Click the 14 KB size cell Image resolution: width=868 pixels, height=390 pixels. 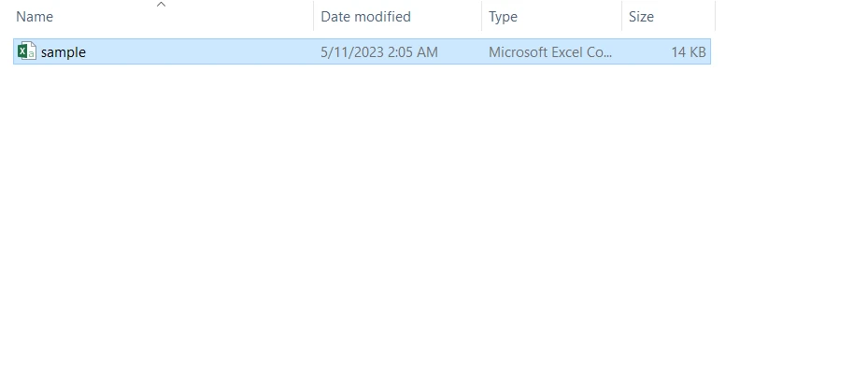pos(688,52)
